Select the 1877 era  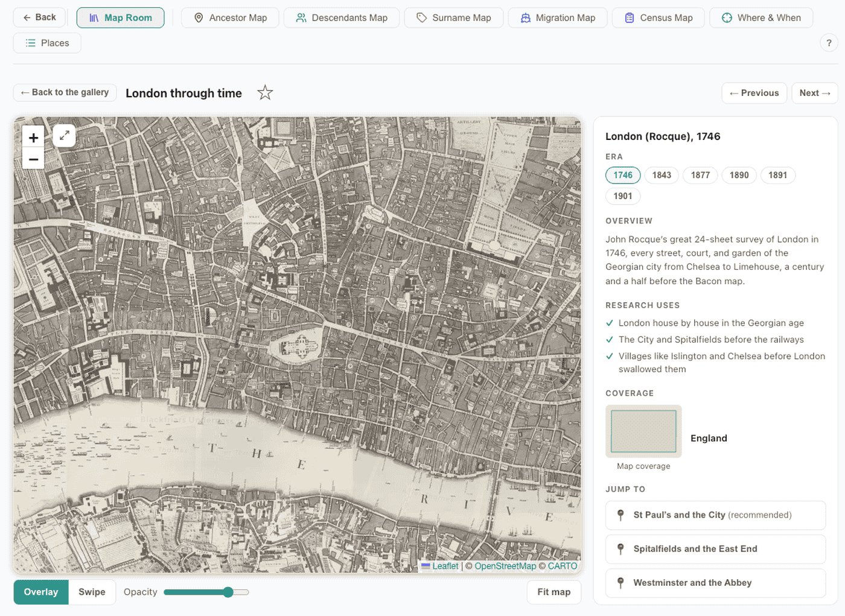[x=700, y=175]
